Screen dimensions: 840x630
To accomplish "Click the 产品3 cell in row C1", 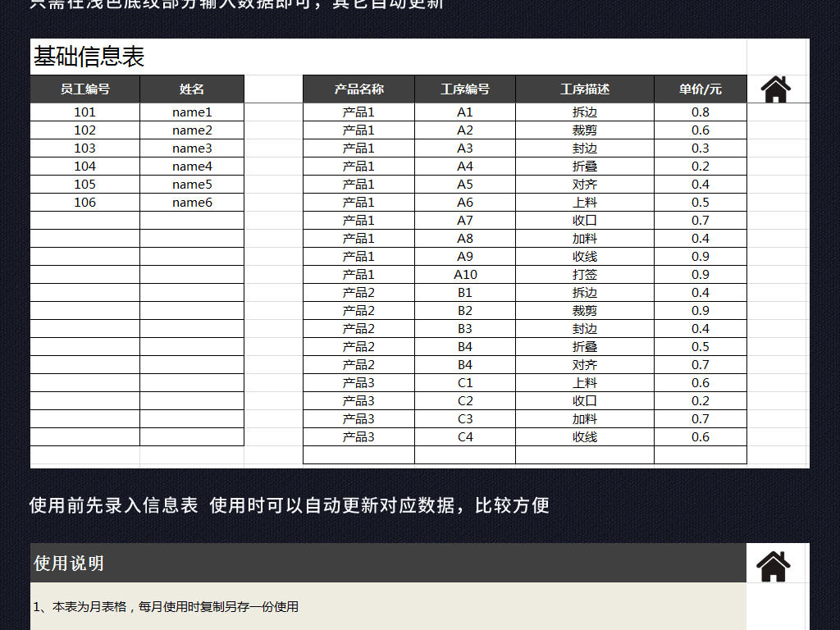I will pyautogui.click(x=359, y=382).
